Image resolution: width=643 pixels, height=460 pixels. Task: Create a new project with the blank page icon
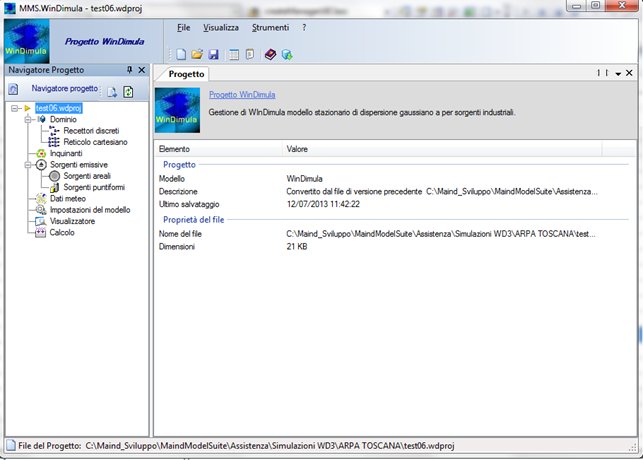(181, 54)
